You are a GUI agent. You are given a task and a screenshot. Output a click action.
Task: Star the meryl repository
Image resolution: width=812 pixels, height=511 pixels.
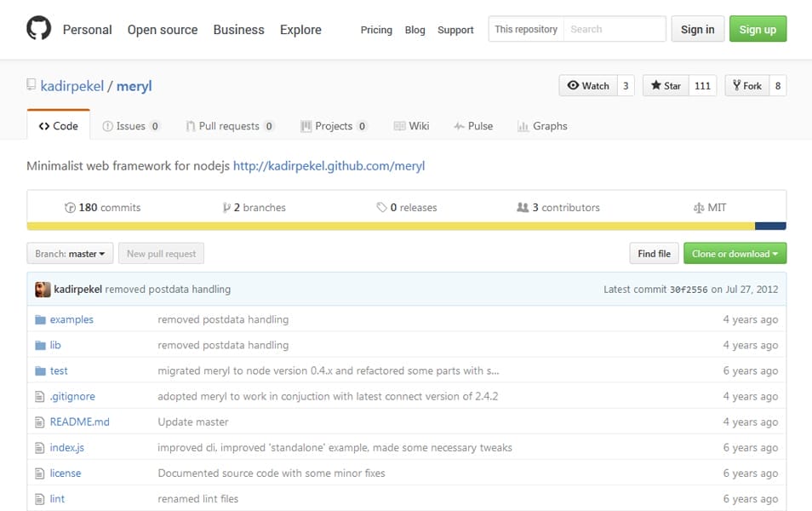(666, 85)
